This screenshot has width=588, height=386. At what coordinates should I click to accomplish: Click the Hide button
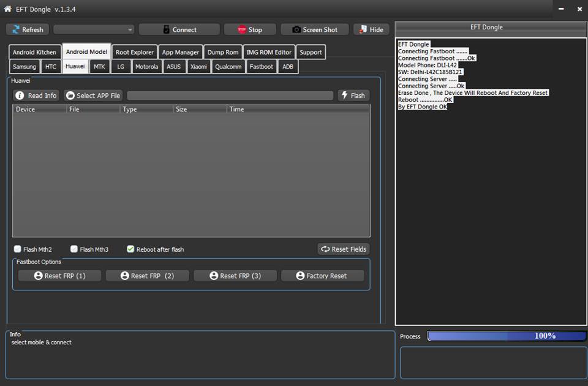371,29
